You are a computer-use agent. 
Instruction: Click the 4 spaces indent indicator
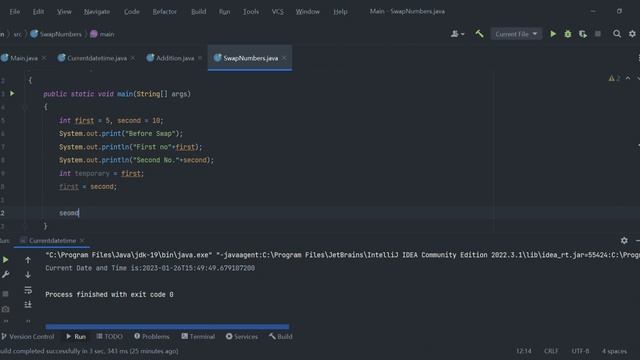pyautogui.click(x=614, y=351)
